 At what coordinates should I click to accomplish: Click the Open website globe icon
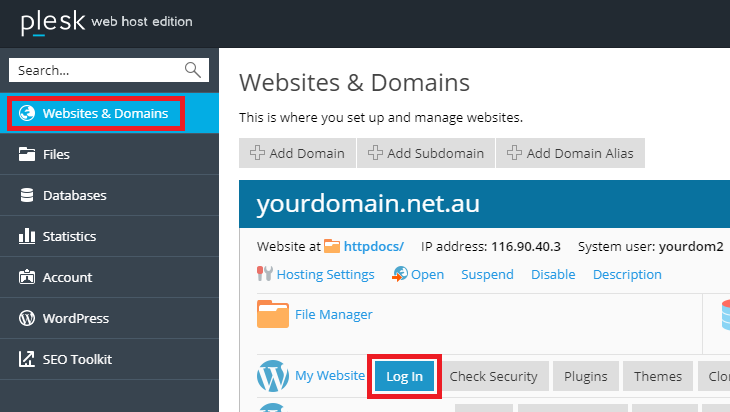pos(399,274)
